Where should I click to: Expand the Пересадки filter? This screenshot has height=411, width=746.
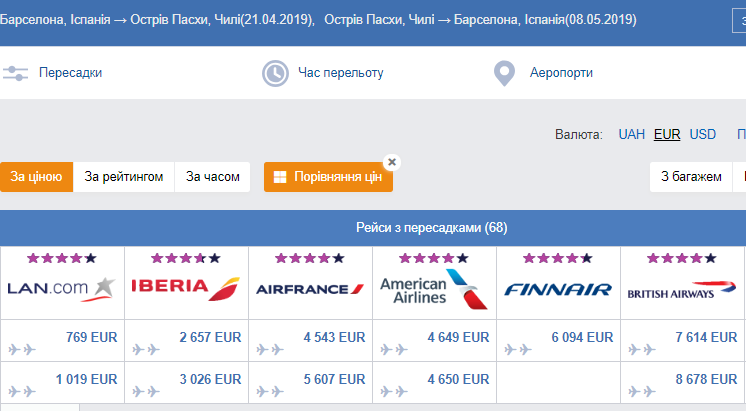70,73
